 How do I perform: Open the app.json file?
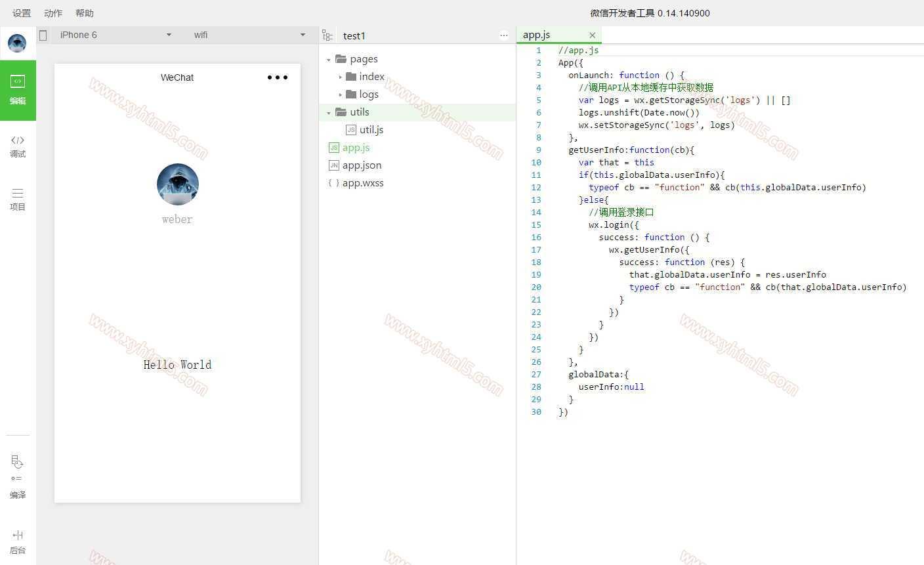(362, 165)
